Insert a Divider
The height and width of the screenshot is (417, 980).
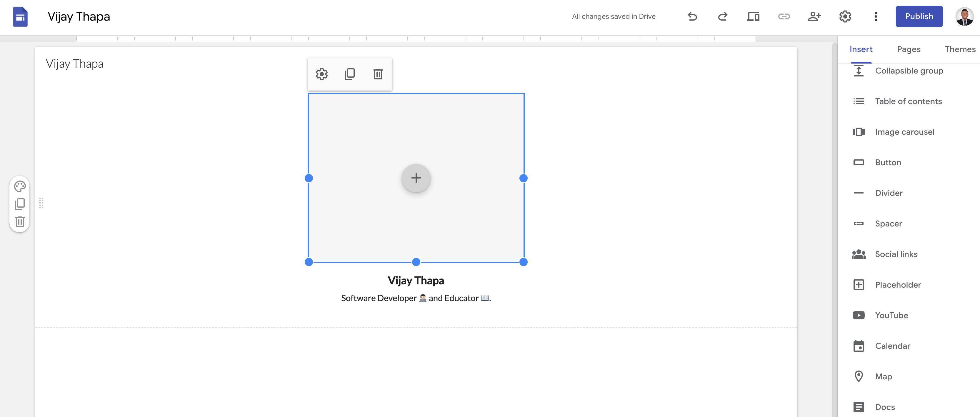[909, 193]
